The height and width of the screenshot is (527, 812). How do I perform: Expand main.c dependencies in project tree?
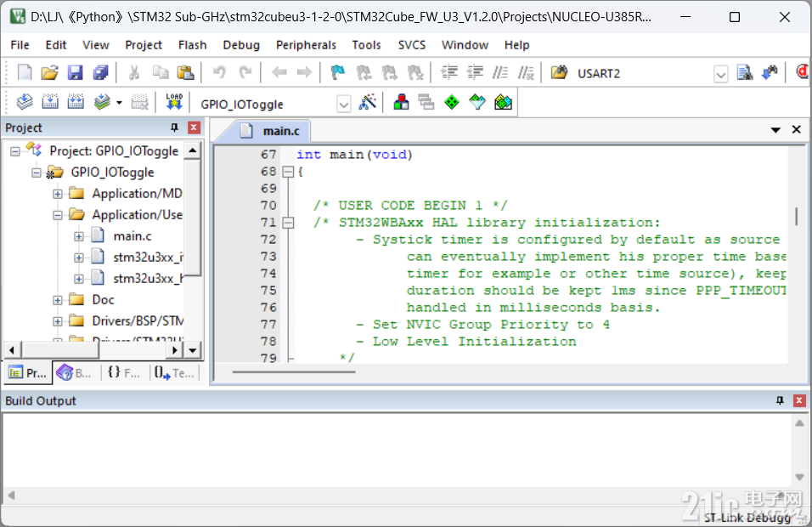pos(79,236)
